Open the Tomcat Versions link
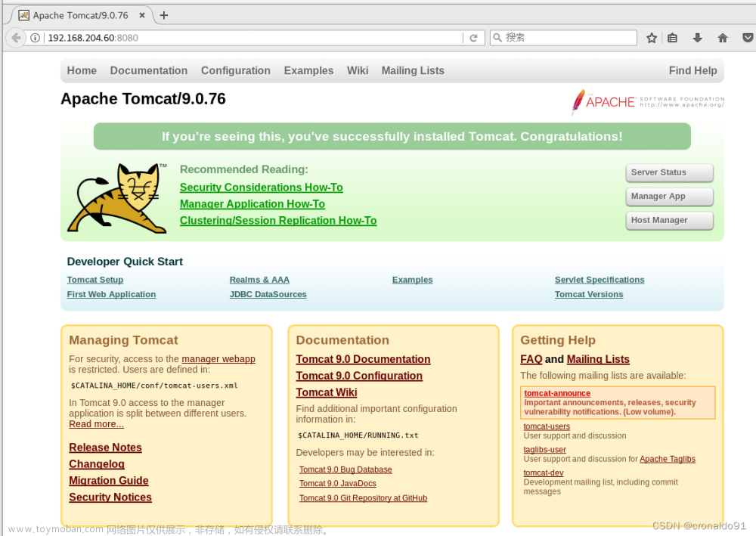 tap(589, 295)
